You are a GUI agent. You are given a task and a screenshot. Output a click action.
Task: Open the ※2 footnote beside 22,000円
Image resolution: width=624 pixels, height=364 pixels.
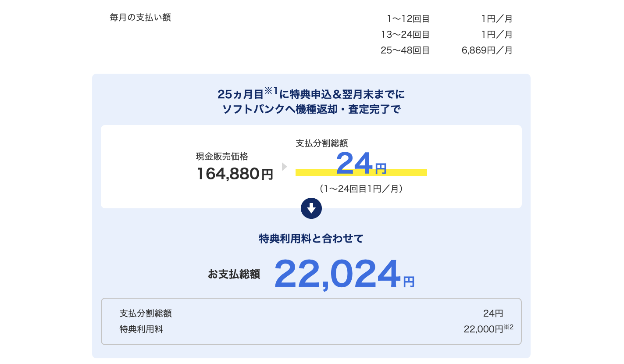point(509,327)
